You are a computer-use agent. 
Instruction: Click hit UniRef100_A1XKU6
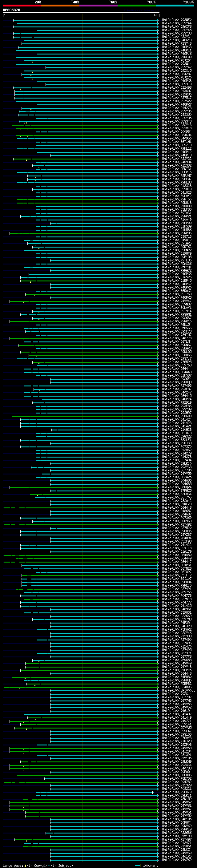click(x=176, y=94)
